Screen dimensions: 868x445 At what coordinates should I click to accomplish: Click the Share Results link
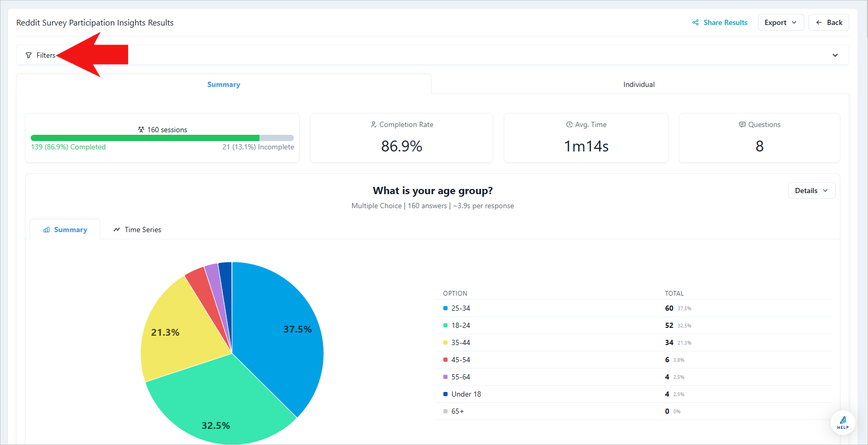pos(720,22)
